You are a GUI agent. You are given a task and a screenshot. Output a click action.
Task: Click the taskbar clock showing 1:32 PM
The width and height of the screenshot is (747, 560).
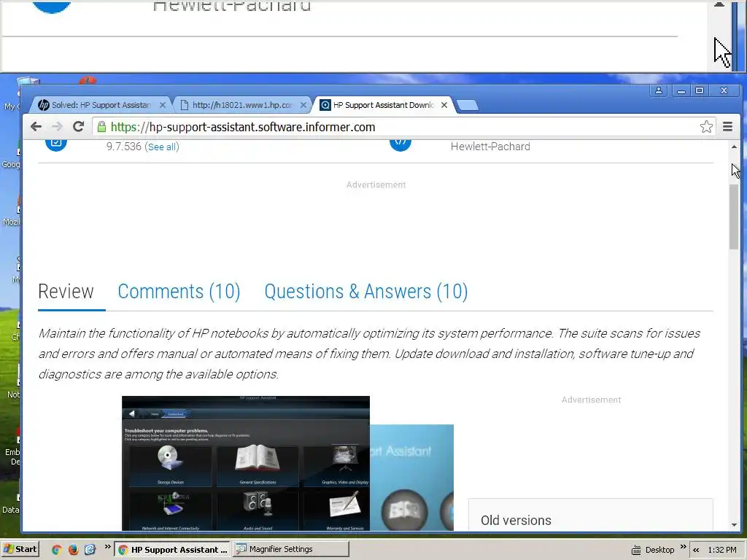pos(721,550)
